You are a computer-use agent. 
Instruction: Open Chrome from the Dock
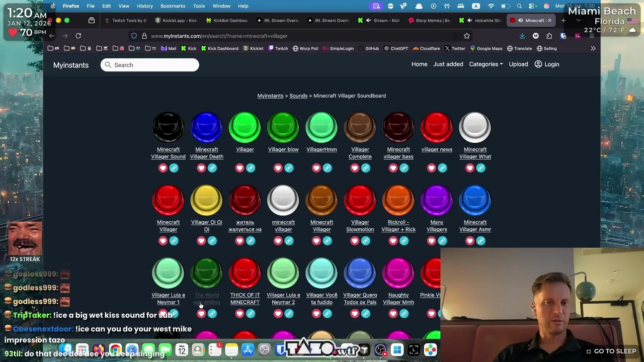pyautogui.click(x=115, y=350)
